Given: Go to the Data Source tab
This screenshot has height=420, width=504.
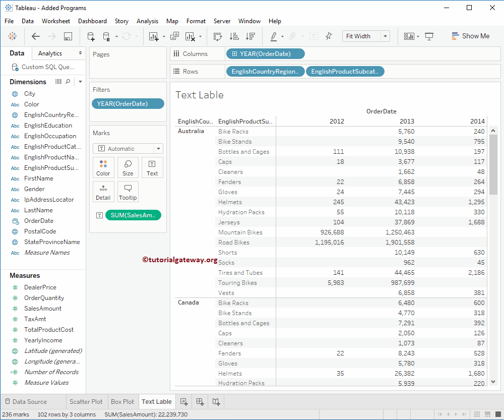Looking at the screenshot, I should (29, 402).
